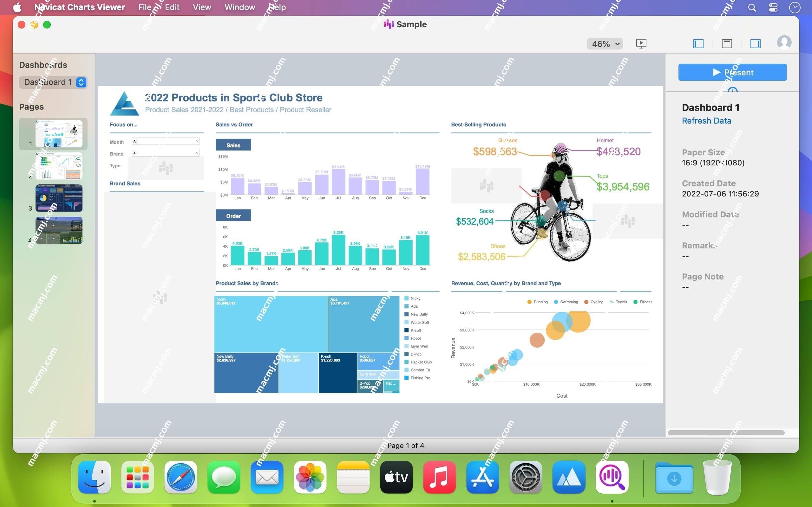Adjust the 46% zoom level slider
This screenshot has width=812, height=507.
click(605, 43)
